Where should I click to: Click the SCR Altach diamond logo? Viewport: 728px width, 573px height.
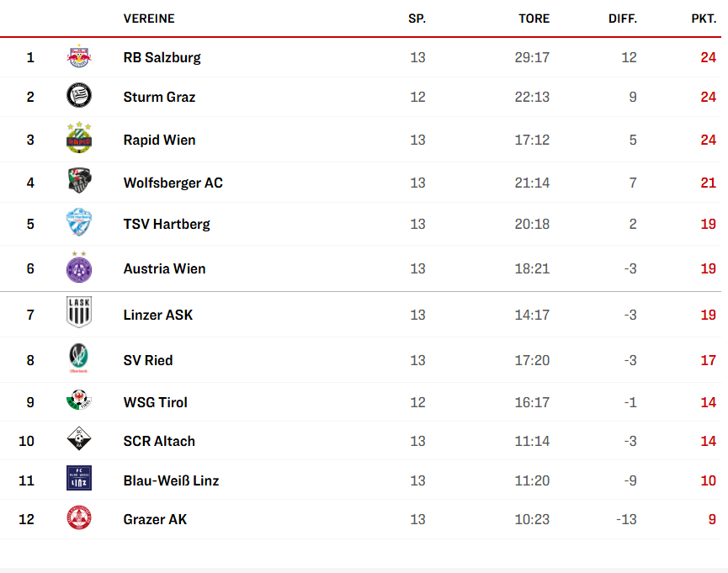[x=79, y=440]
